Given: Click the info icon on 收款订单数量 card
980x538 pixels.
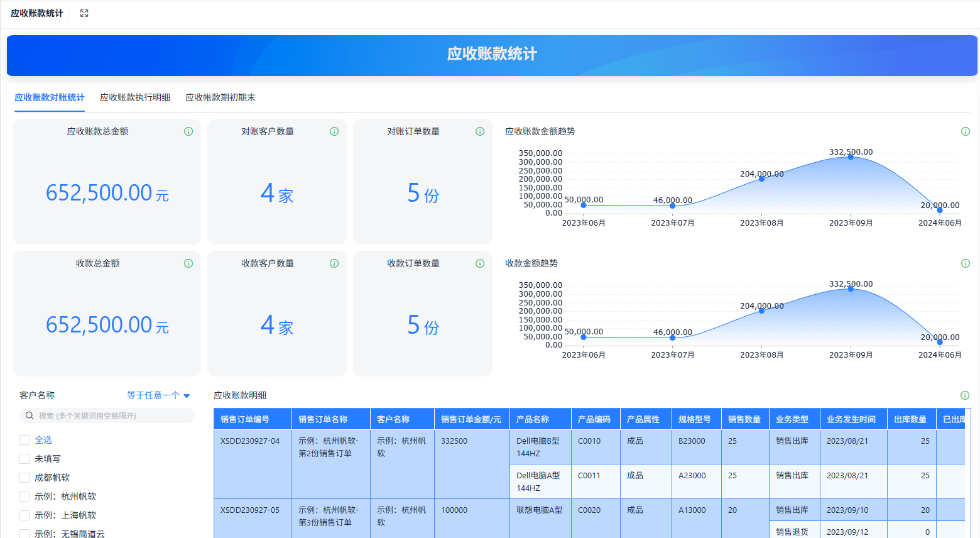Looking at the screenshot, I should tap(479, 263).
